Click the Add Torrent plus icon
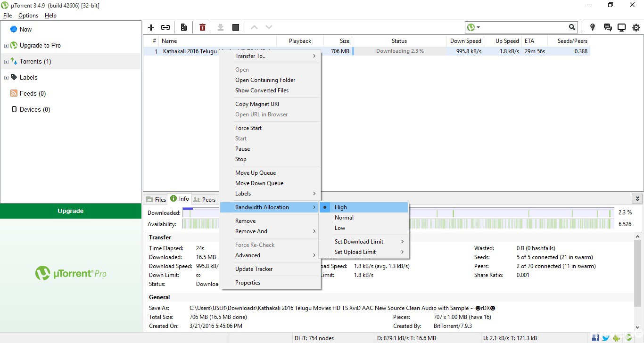This screenshot has width=644, height=343. point(151,27)
